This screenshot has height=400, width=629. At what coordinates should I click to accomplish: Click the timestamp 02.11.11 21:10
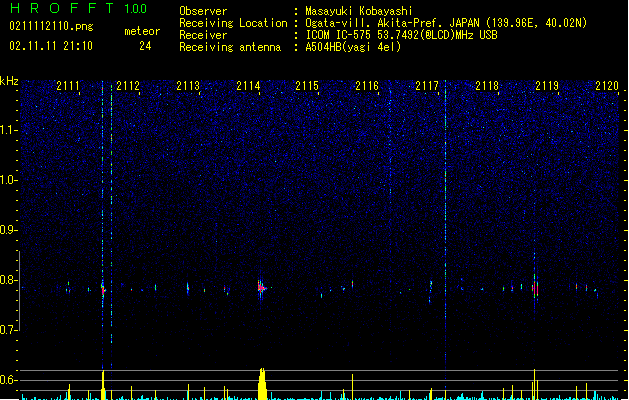pos(51,46)
